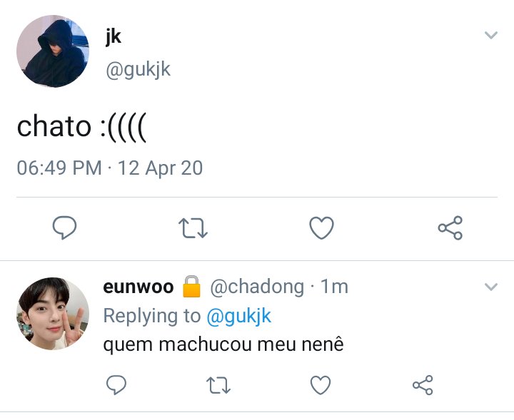Screen dimensions: 514x420
Task: Click the @gukjk mention link in reply
Action: (x=238, y=316)
